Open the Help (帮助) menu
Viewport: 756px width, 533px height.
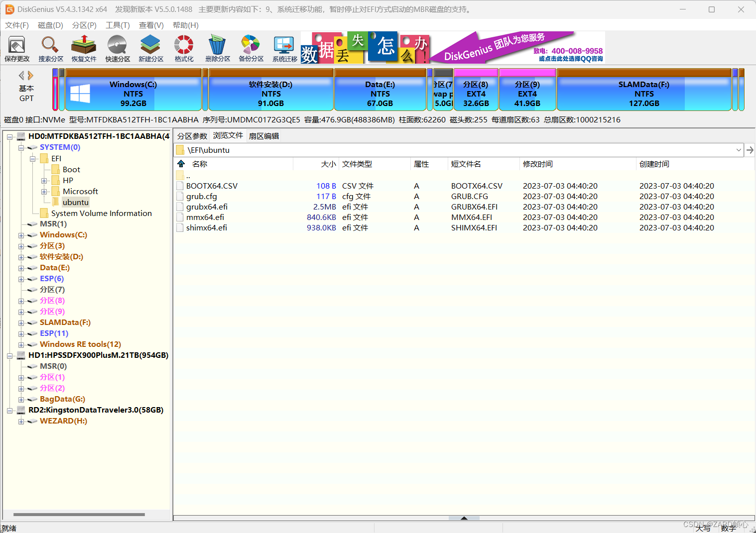click(186, 25)
